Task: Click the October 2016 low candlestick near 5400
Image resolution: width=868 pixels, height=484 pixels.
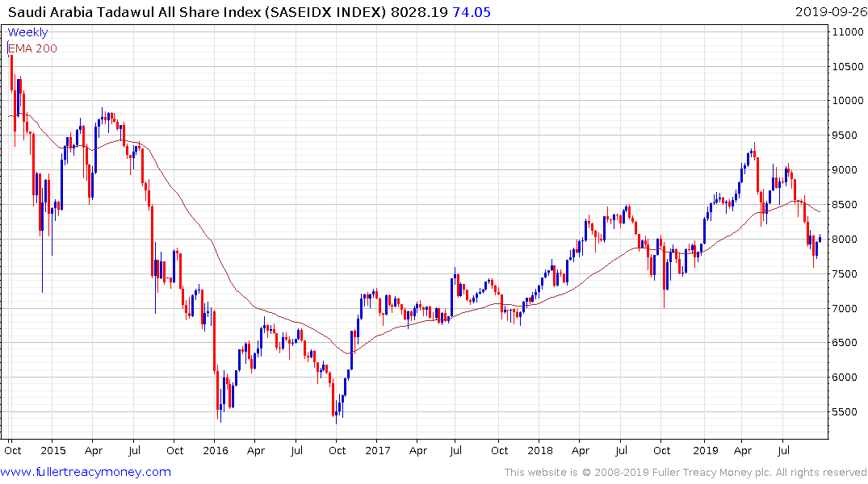Action: pyautogui.click(x=336, y=415)
